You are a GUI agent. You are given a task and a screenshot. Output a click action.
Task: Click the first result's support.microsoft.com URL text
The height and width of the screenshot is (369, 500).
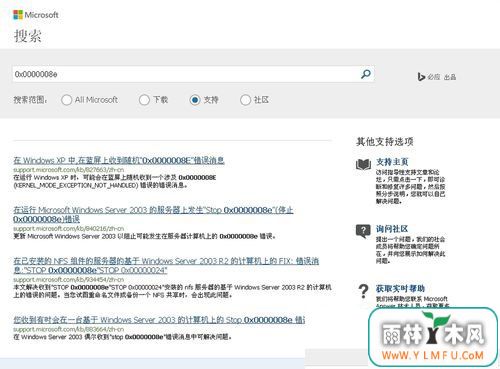pyautogui.click(x=68, y=170)
